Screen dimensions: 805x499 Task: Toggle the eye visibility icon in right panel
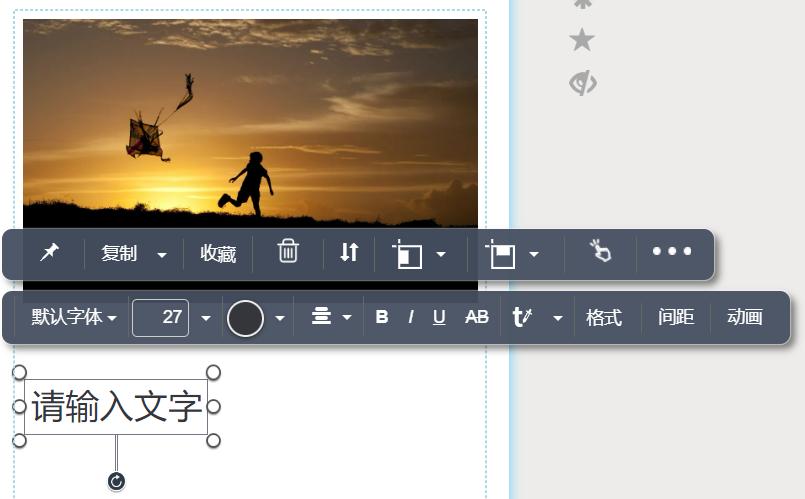(583, 83)
